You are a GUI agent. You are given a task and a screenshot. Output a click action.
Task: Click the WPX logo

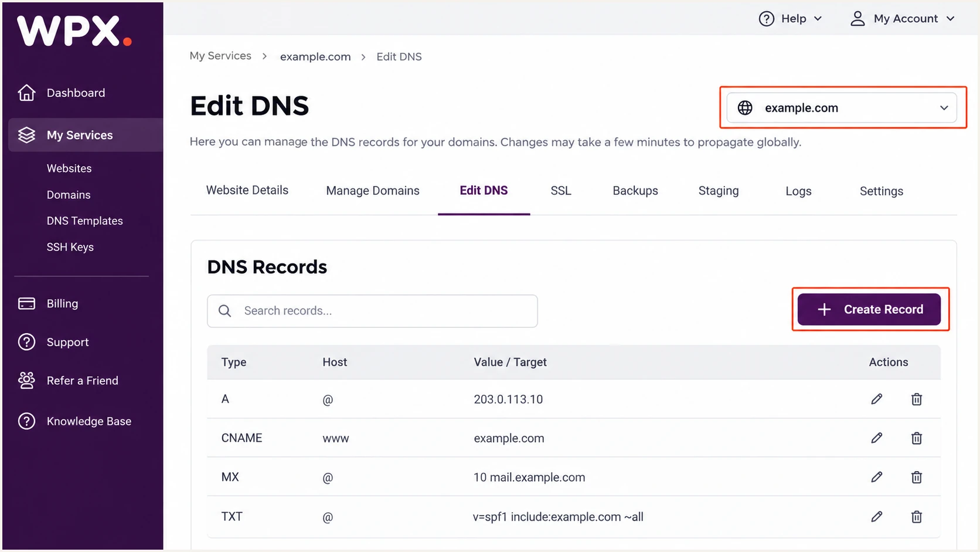click(74, 31)
